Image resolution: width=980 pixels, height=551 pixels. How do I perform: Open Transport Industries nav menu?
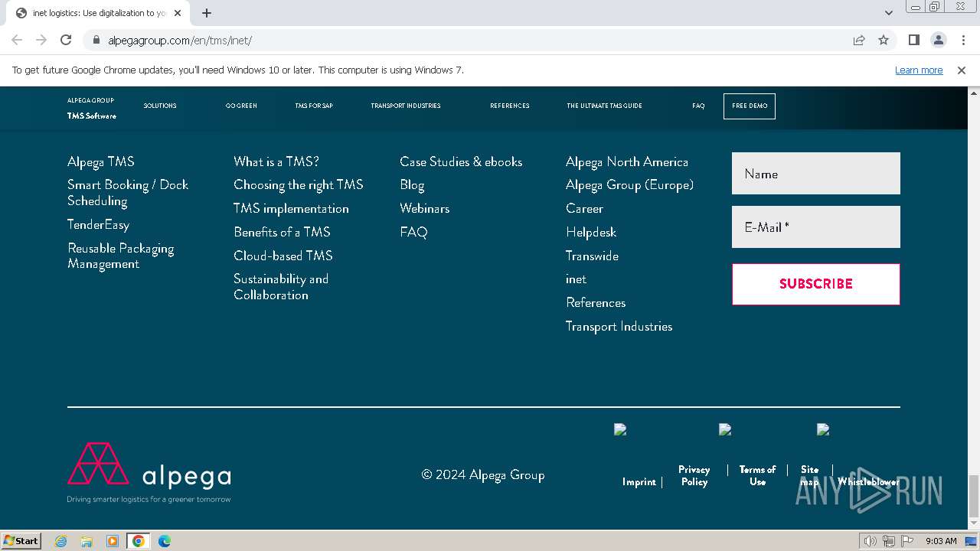[x=406, y=106]
